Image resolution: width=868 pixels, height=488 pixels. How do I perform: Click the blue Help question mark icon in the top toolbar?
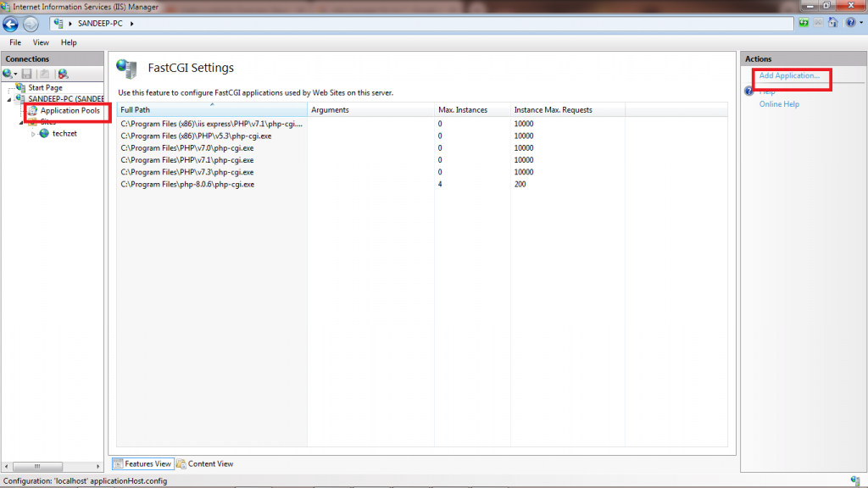tap(849, 23)
